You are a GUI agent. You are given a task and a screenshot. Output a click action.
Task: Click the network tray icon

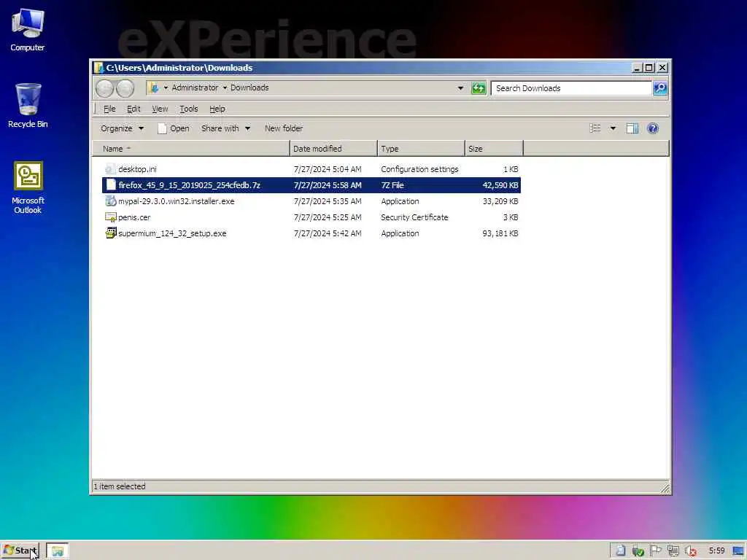coord(673,551)
